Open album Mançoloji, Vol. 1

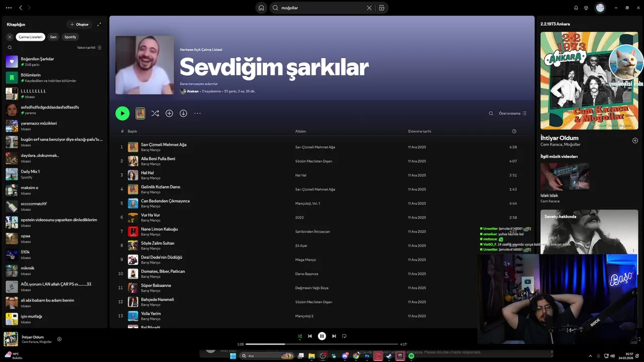click(x=307, y=204)
